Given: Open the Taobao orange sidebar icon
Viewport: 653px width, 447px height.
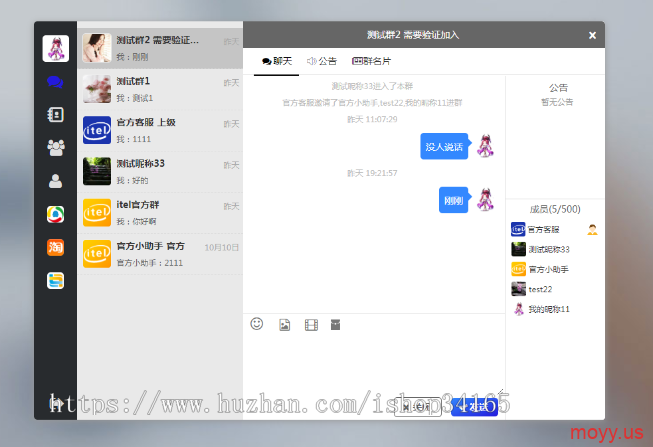Looking at the screenshot, I should [x=55, y=247].
